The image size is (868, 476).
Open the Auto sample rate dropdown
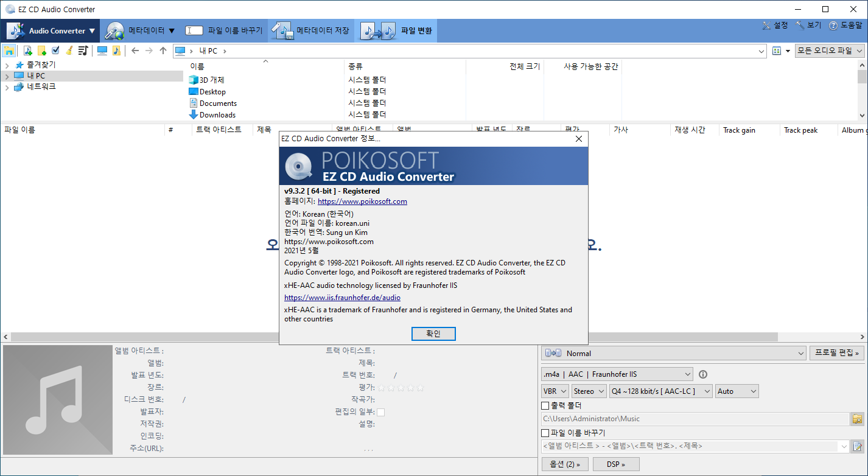(737, 391)
